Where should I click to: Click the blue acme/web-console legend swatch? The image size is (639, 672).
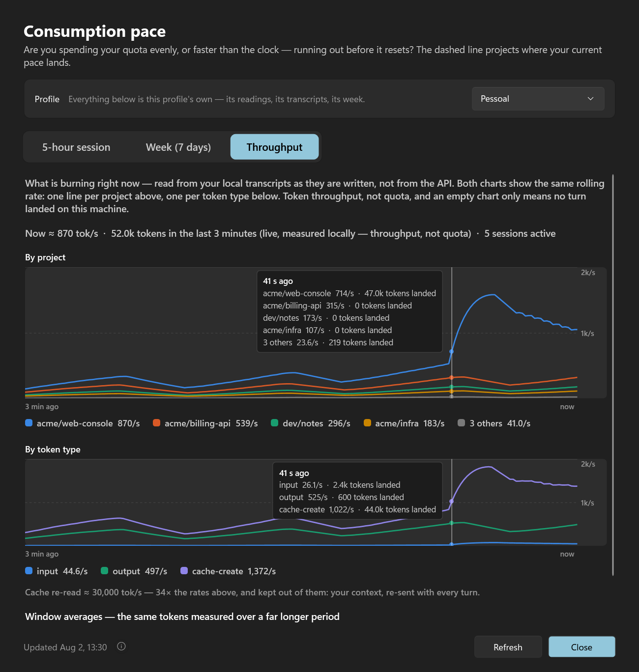pos(29,423)
